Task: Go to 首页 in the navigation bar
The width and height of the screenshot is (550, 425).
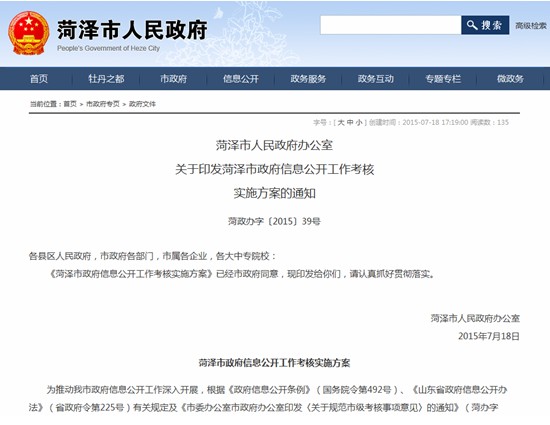Action: click(x=39, y=79)
